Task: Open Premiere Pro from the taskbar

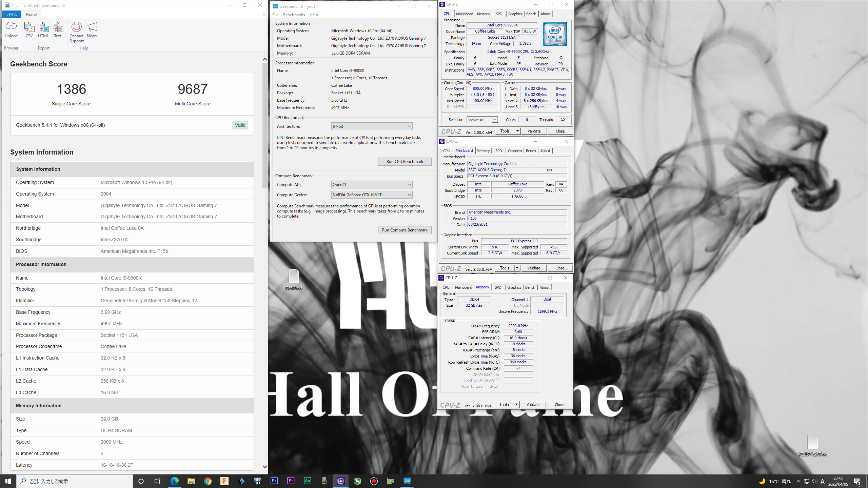Action: pyautogui.click(x=291, y=481)
